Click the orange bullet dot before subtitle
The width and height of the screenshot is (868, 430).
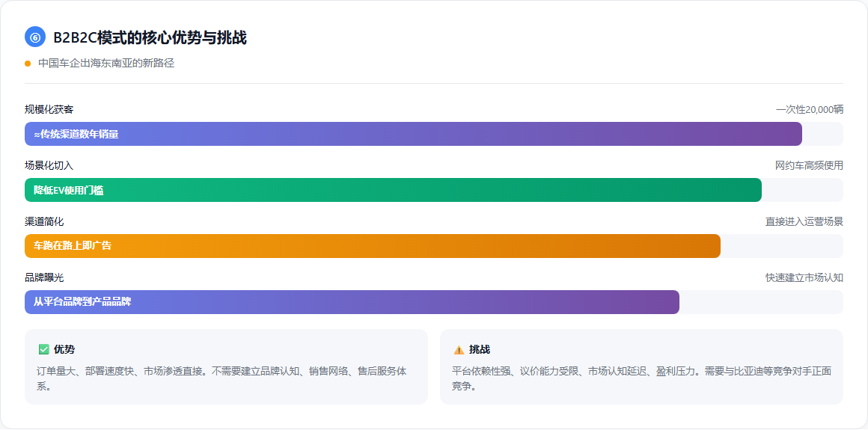[x=28, y=64]
